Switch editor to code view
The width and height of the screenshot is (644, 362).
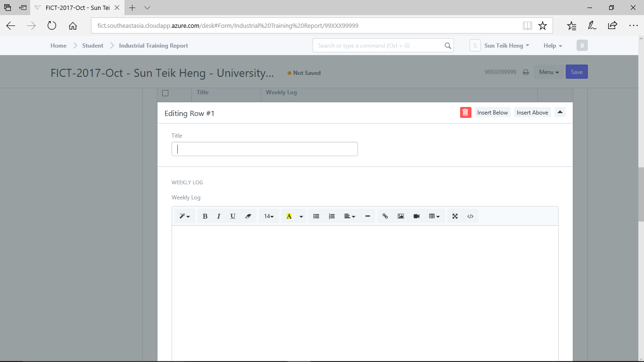pos(471,216)
